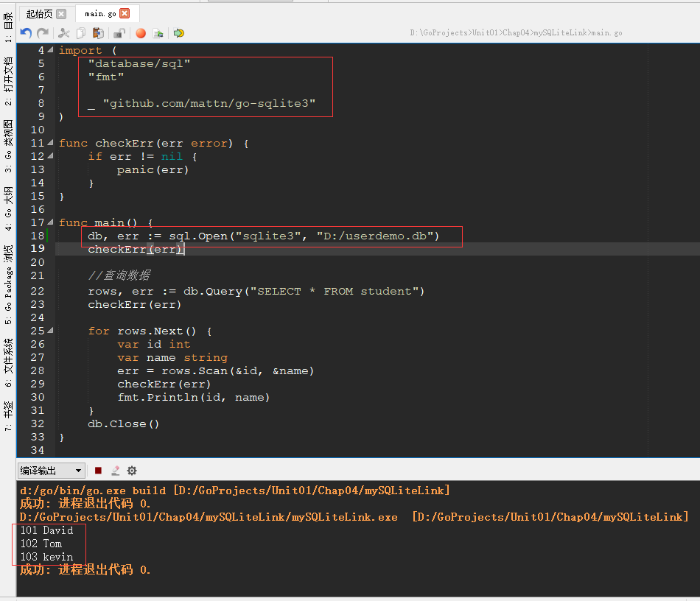Image resolution: width=700 pixels, height=601 pixels.
Task: Clear the build output with eraser icon
Action: 116,470
